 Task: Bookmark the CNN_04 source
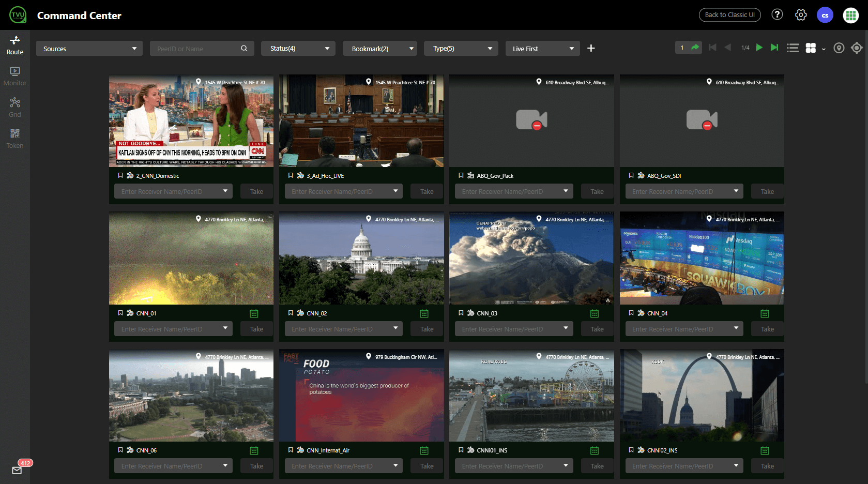tap(631, 313)
